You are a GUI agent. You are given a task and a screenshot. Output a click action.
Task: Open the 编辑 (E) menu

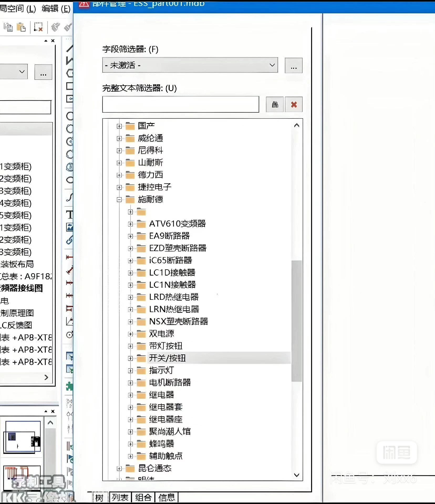pos(56,9)
